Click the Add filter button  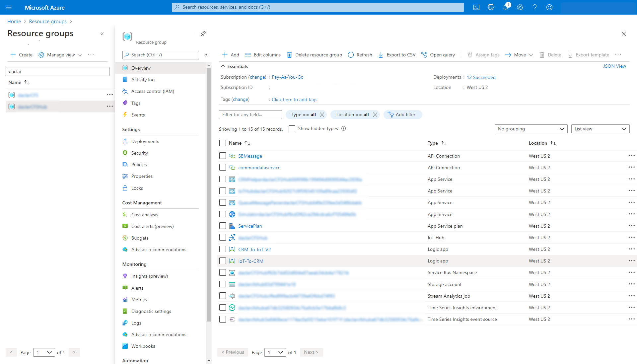402,114
